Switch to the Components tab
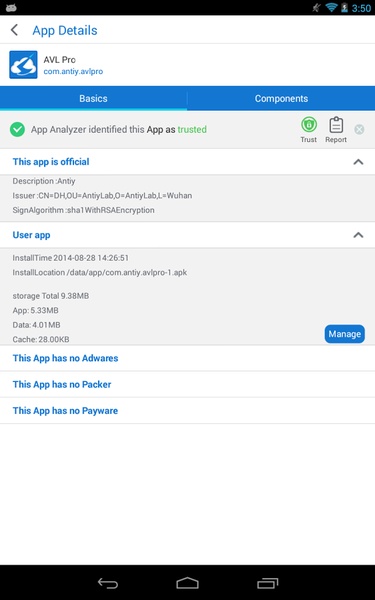This screenshot has height=600, width=375. 281,98
